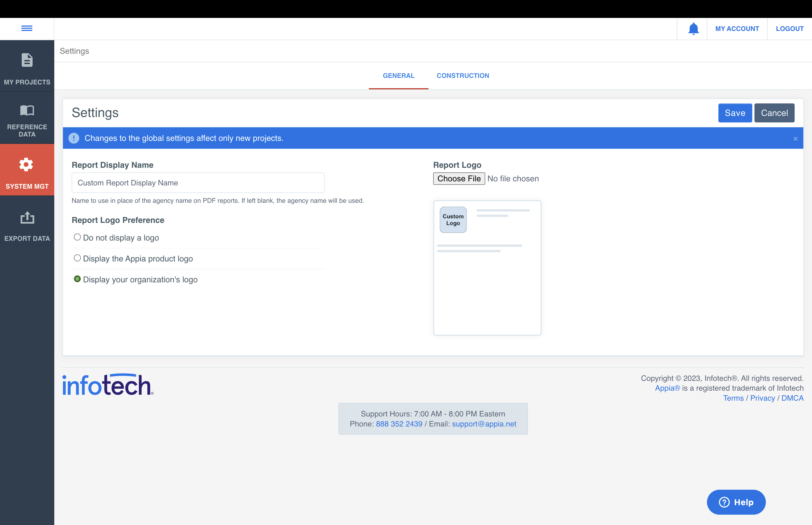Click the Save button

tap(735, 113)
